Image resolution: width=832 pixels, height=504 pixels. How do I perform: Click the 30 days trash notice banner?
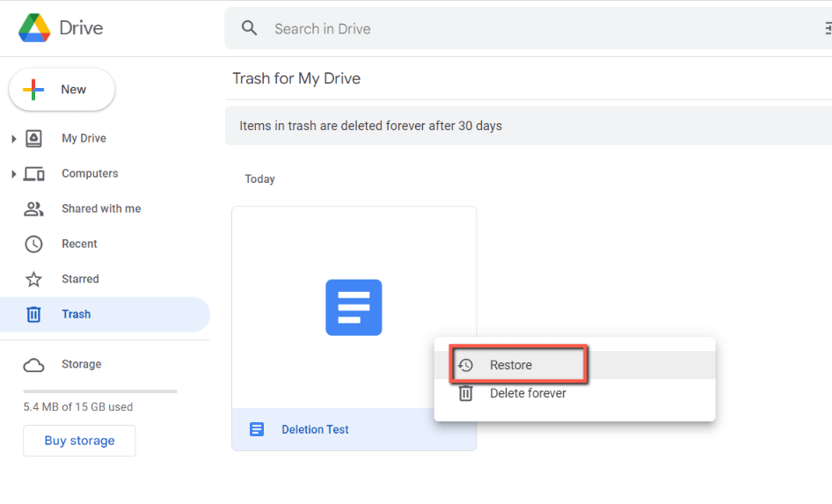click(529, 126)
